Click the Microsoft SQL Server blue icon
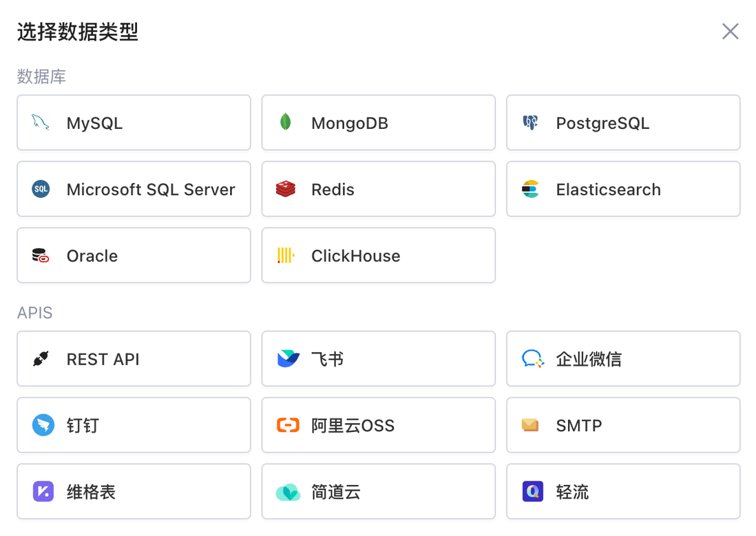 [x=41, y=189]
